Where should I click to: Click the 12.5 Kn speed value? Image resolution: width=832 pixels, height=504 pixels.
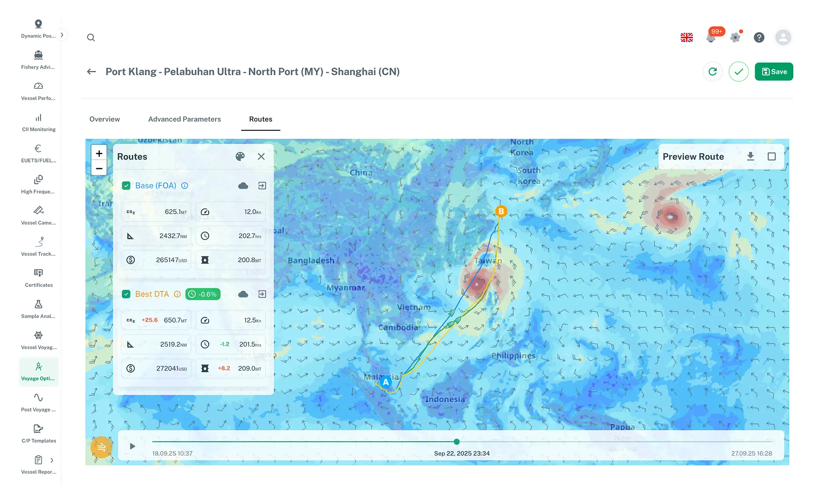[x=252, y=321]
